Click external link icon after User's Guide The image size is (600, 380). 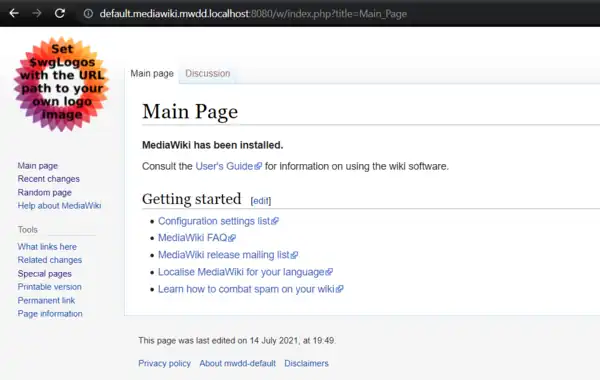coord(258,166)
